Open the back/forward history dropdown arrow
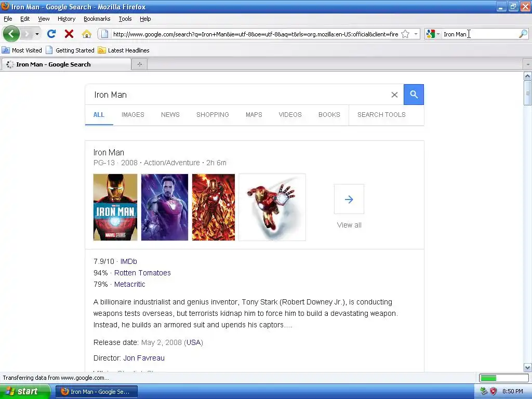 [x=37, y=34]
